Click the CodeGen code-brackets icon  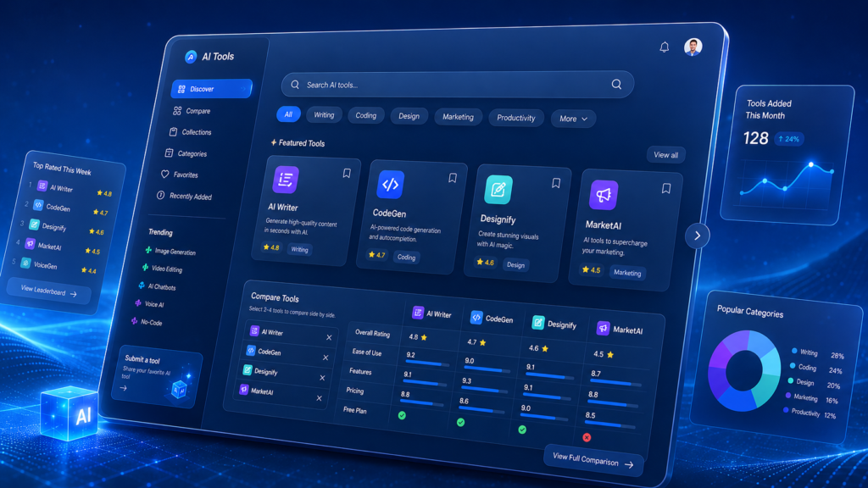click(x=390, y=184)
